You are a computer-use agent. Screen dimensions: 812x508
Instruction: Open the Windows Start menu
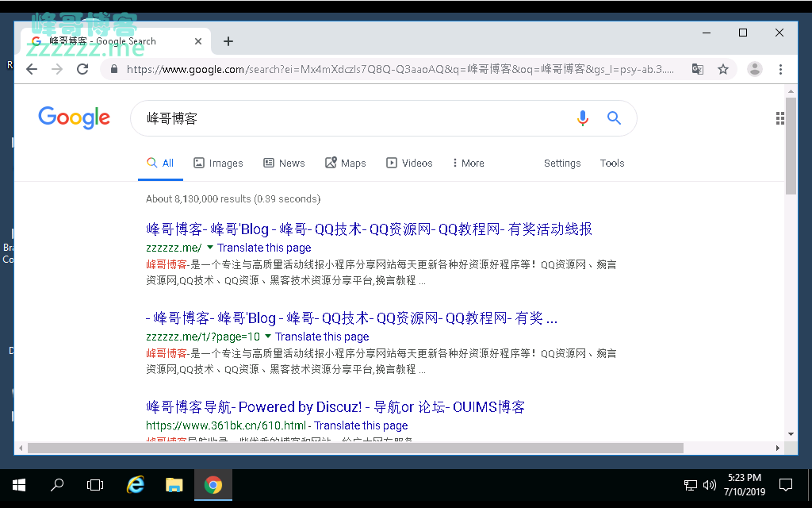point(19,485)
